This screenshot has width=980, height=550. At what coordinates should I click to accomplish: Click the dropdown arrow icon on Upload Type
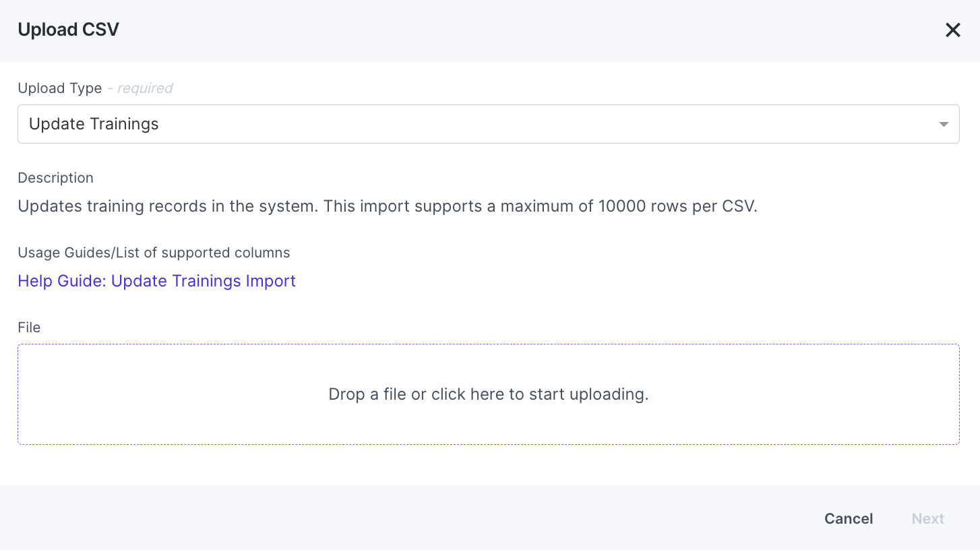(944, 124)
